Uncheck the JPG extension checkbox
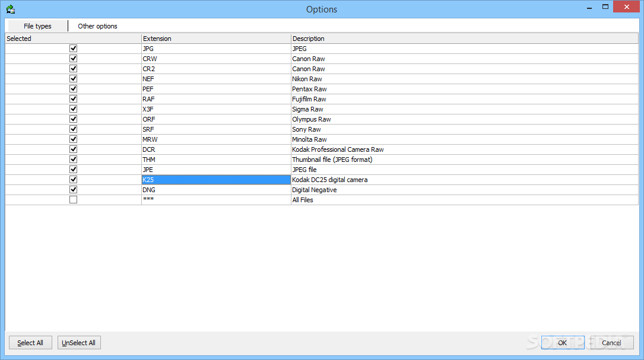Screen dimensions: 644x360 [x=73, y=49]
